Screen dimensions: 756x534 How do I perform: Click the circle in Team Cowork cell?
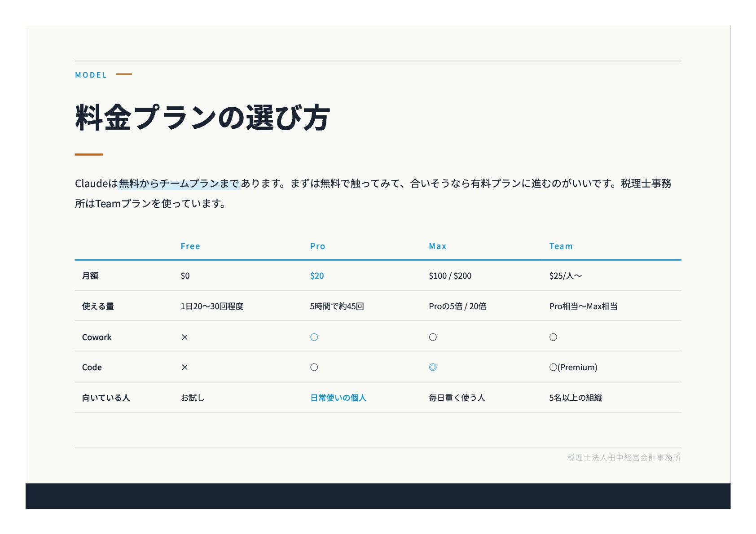(x=553, y=337)
